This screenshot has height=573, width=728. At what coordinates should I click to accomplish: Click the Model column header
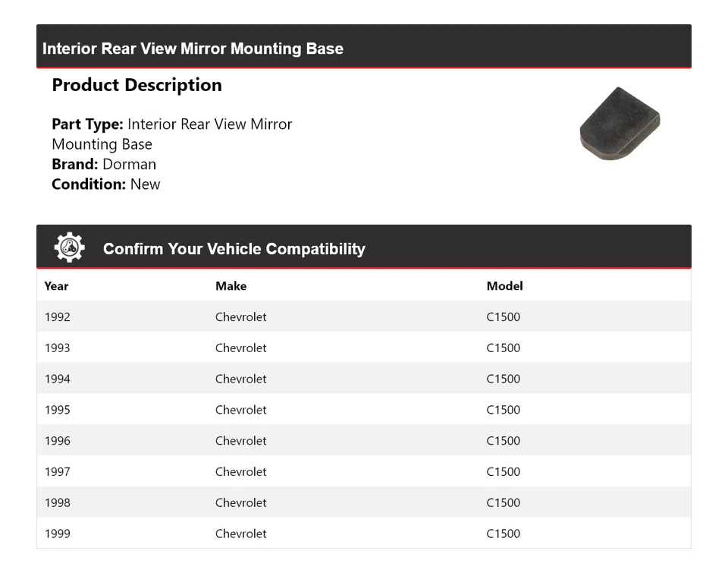[x=504, y=286]
